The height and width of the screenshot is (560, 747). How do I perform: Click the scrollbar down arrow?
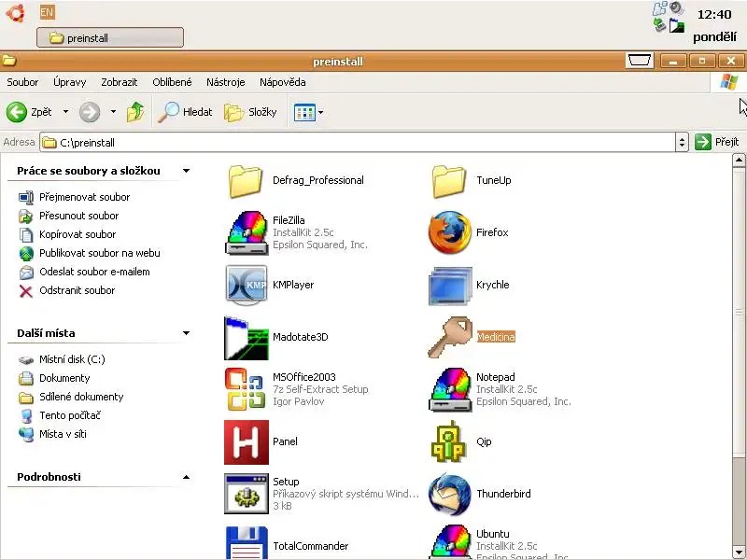(739, 551)
